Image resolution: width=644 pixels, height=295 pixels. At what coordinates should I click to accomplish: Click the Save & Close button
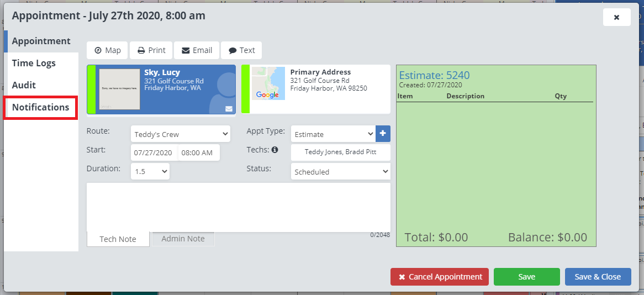tap(598, 277)
